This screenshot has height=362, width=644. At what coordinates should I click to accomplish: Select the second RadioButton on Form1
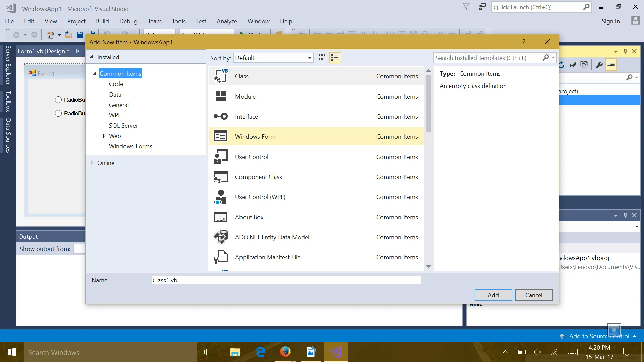coord(58,113)
